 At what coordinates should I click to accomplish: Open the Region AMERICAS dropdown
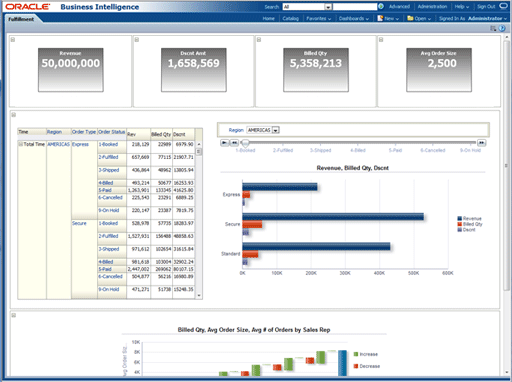[x=276, y=130]
